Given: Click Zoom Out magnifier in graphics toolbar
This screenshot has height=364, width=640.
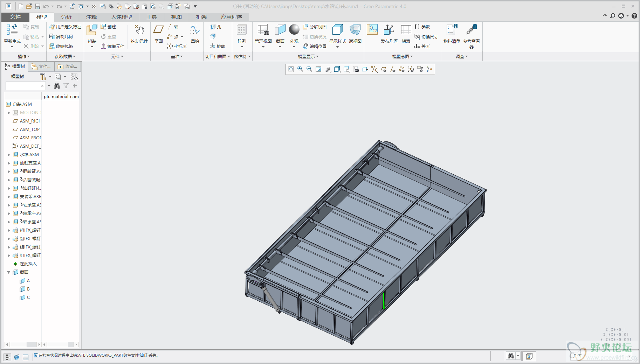Looking at the screenshot, I should pyautogui.click(x=309, y=69).
